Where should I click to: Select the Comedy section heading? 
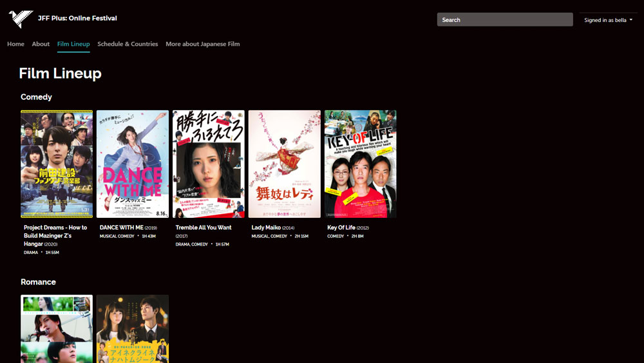point(36,97)
